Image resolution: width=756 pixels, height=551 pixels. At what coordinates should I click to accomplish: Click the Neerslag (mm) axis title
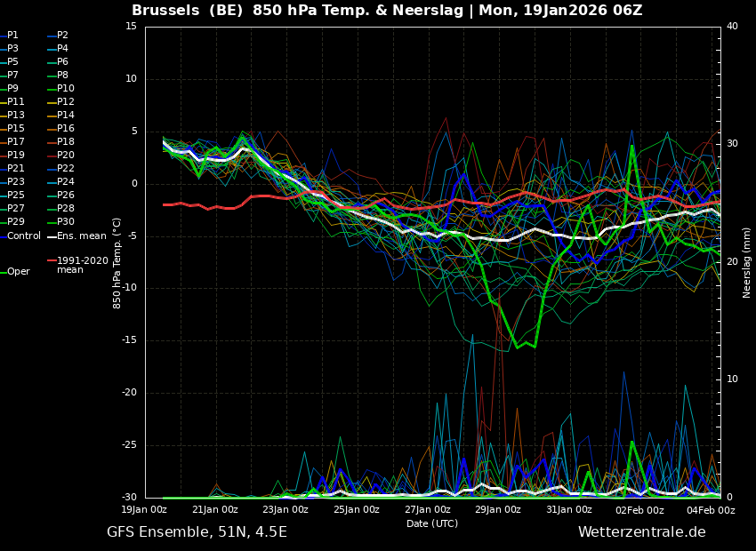click(747, 262)
